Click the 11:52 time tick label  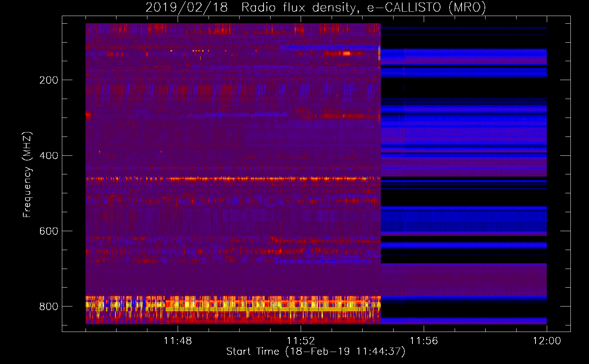[x=301, y=341]
